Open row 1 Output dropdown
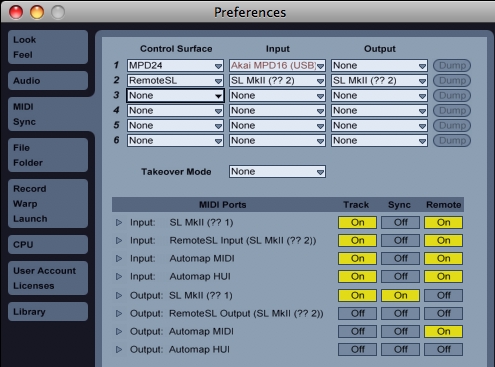 point(379,65)
